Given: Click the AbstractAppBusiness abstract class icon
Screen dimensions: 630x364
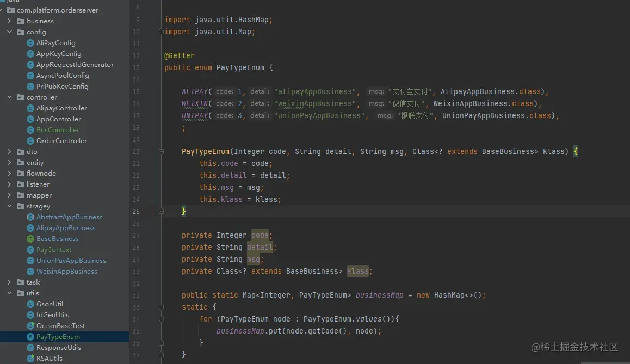Looking at the screenshot, I should [x=30, y=217].
